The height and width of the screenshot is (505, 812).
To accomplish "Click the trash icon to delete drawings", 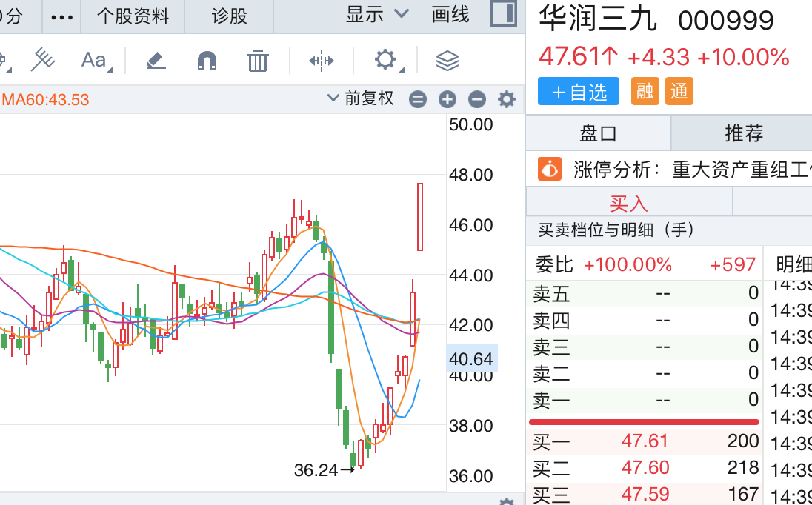I will (257, 61).
